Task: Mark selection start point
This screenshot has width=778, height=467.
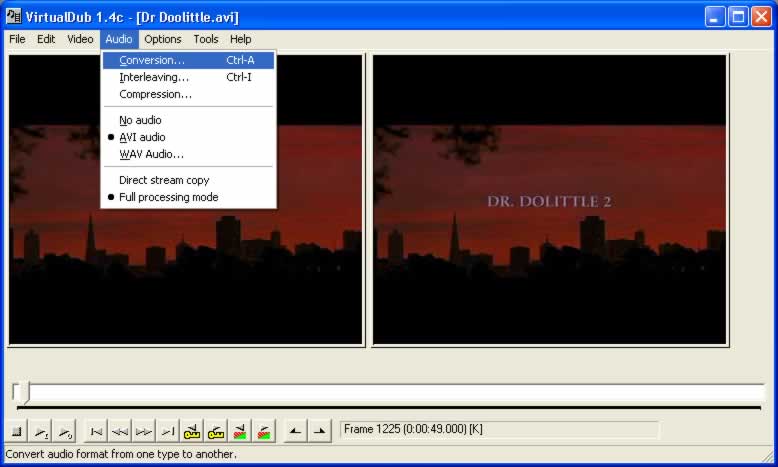Action: click(x=295, y=431)
